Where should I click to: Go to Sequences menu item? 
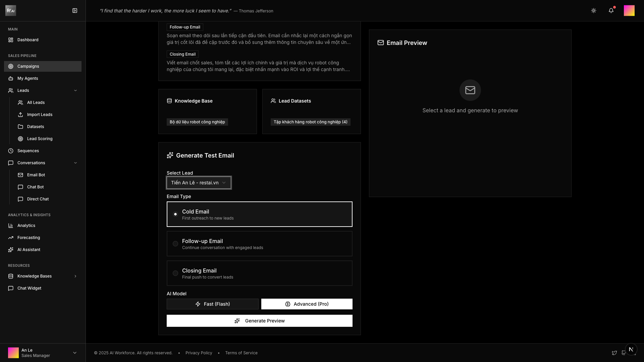(28, 151)
